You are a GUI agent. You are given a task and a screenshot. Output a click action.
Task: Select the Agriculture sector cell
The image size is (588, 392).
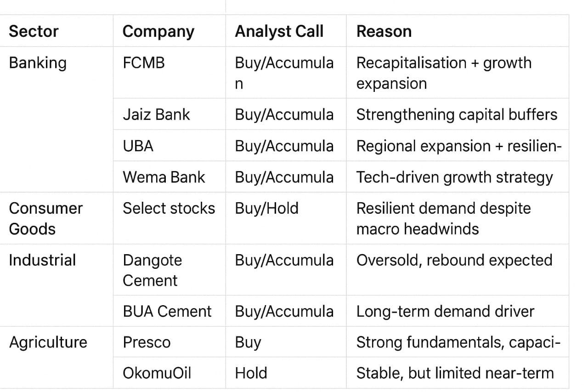point(48,342)
